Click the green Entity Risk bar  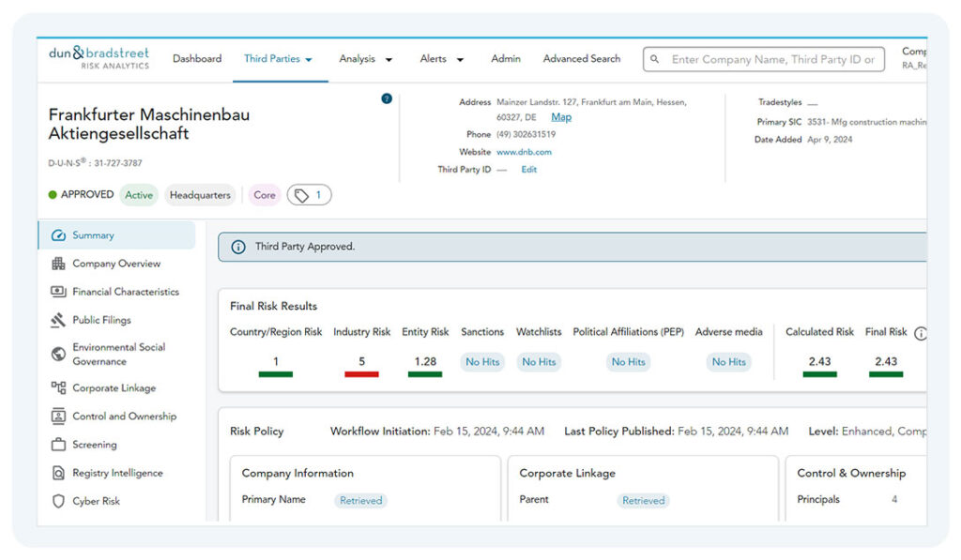425,374
